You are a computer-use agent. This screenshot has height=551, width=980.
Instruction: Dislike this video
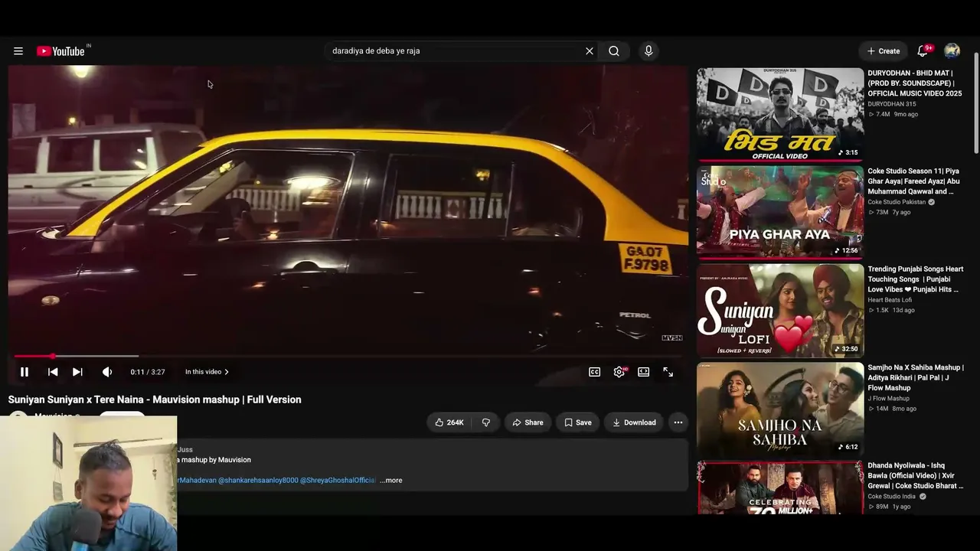point(485,422)
